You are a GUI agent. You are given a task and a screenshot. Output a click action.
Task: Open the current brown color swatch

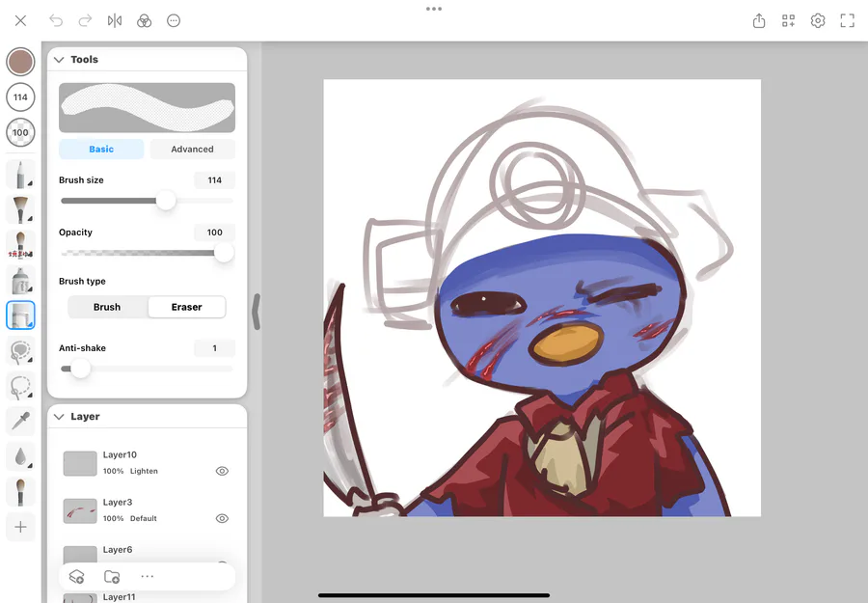click(x=20, y=62)
